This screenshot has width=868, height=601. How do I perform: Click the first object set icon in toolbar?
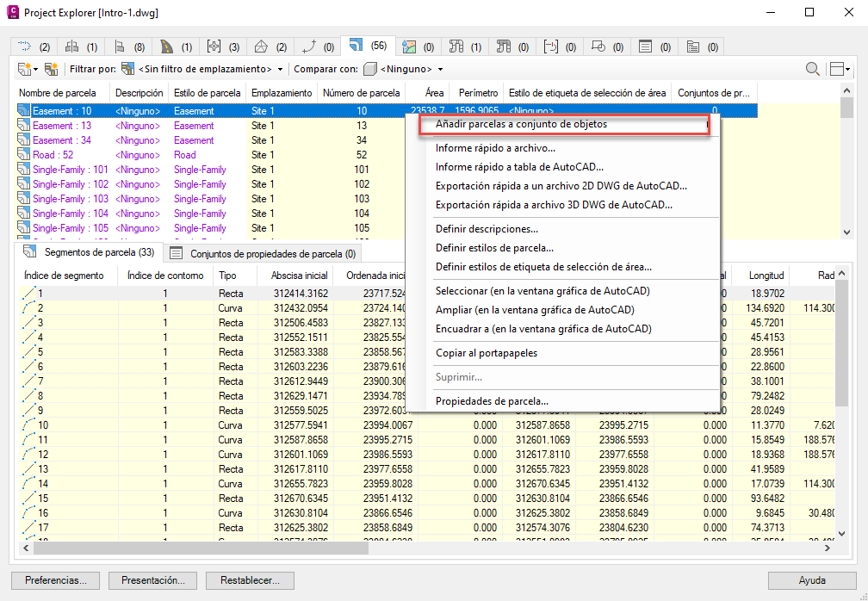[x=24, y=69]
